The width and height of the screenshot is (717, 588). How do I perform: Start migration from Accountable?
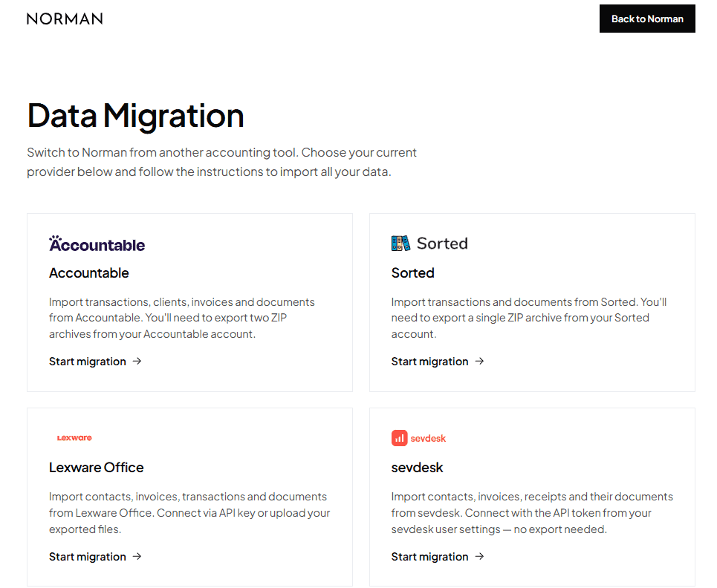(95, 362)
